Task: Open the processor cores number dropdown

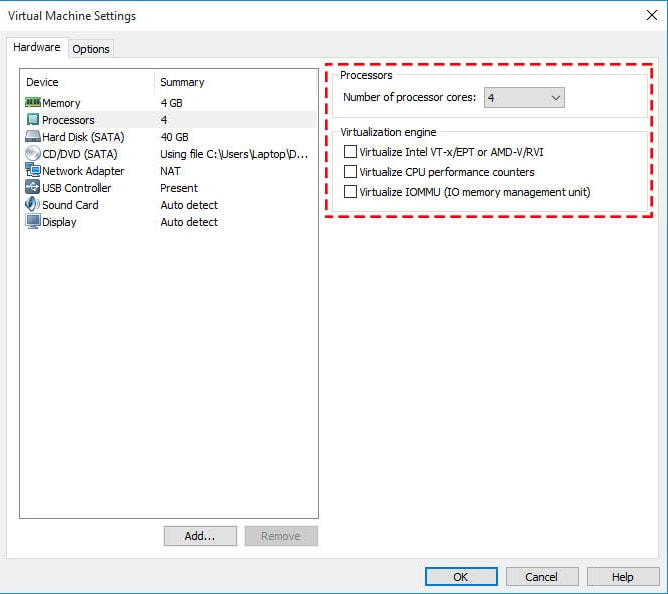Action: click(x=524, y=98)
